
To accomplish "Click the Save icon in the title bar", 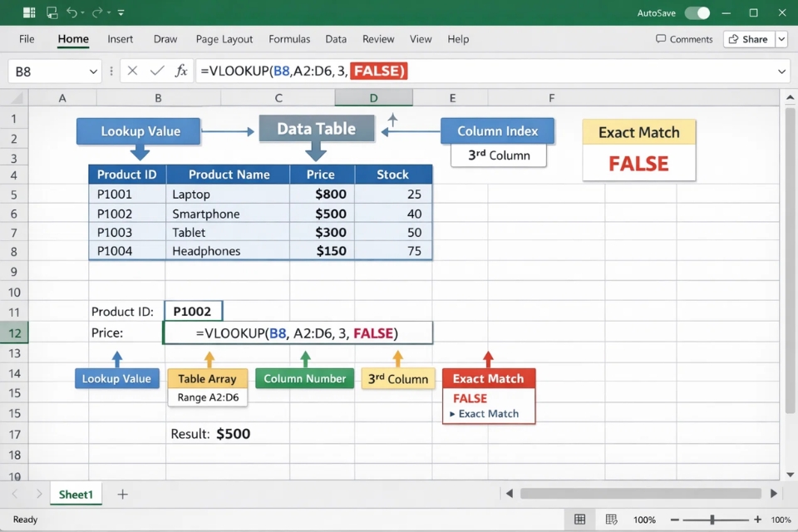I will 52,12.
